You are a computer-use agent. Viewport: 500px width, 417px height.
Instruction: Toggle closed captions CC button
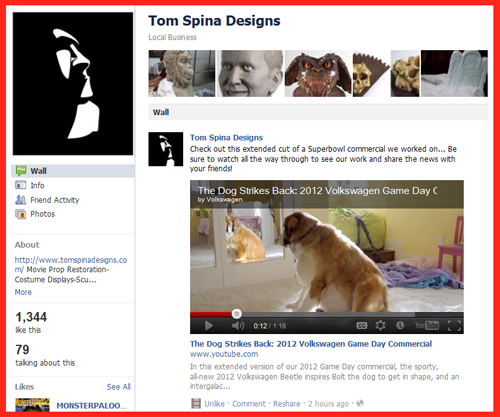tap(362, 325)
